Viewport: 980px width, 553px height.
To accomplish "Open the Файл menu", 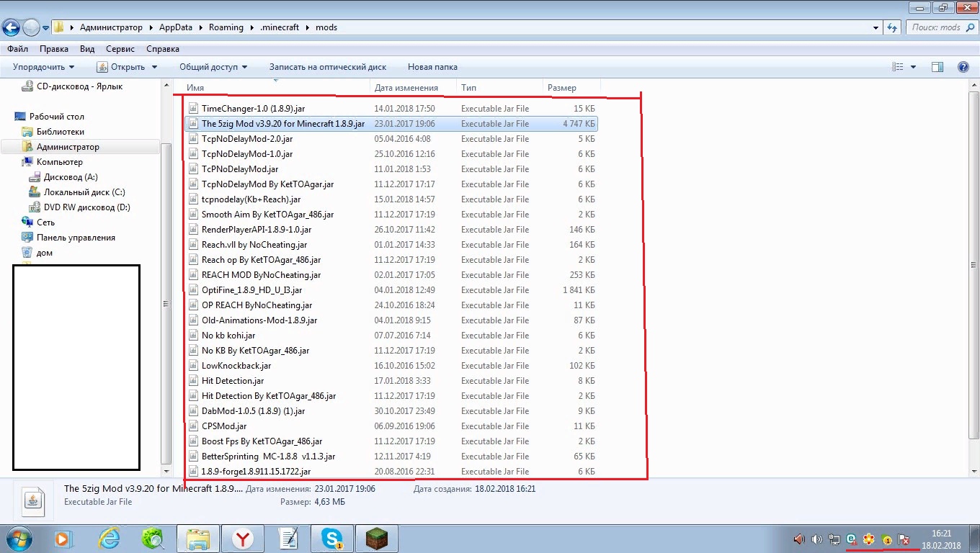I will tap(18, 49).
